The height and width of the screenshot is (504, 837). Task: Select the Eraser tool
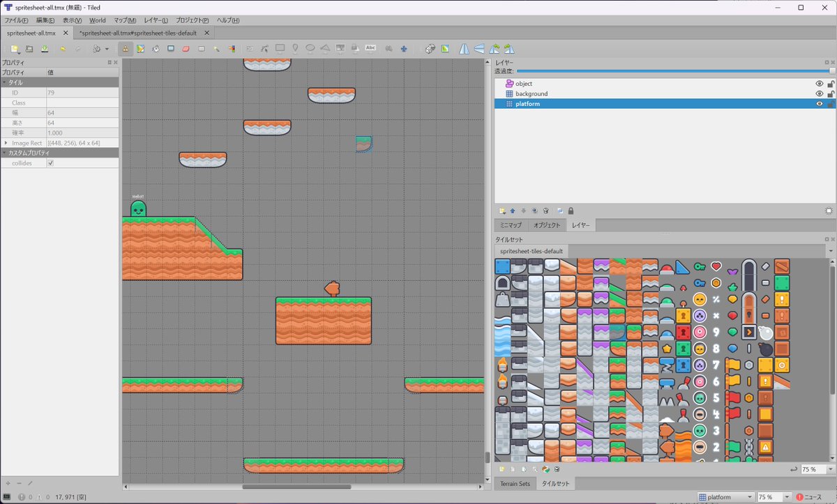[184, 49]
